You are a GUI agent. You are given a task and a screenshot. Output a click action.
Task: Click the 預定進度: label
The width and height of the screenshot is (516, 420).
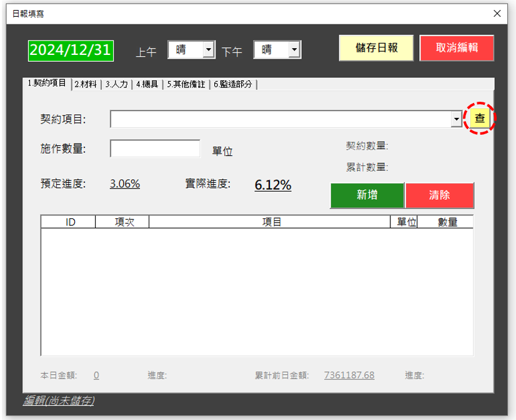[x=63, y=183]
